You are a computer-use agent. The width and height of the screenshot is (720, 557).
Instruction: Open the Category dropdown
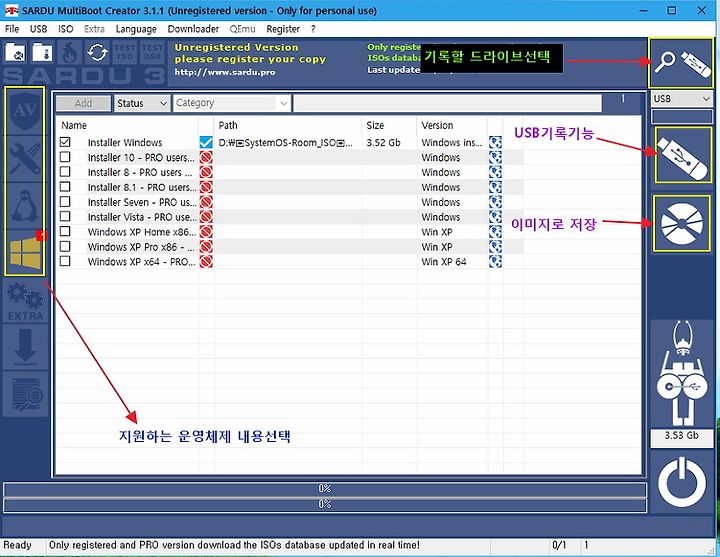click(x=232, y=103)
